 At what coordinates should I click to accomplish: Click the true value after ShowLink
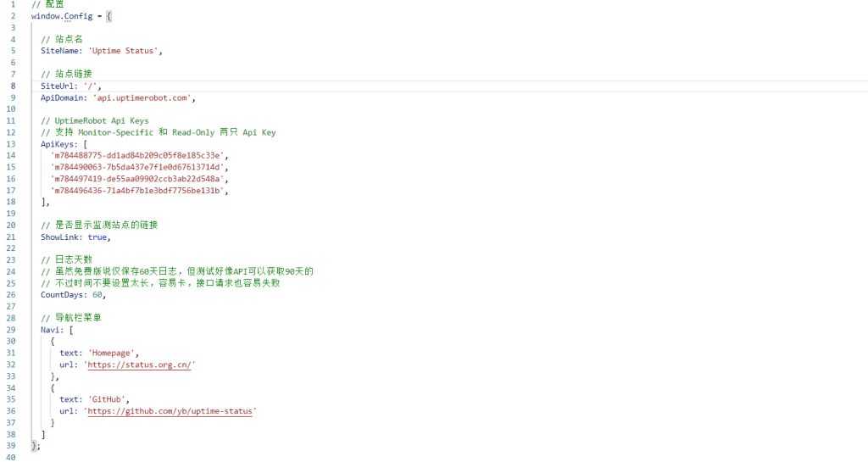[97, 237]
